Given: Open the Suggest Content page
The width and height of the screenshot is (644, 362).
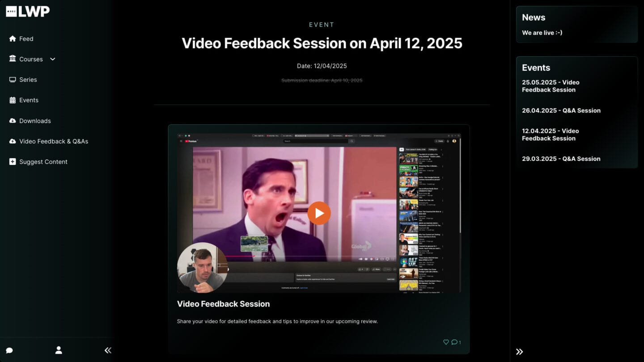Looking at the screenshot, I should [43, 162].
